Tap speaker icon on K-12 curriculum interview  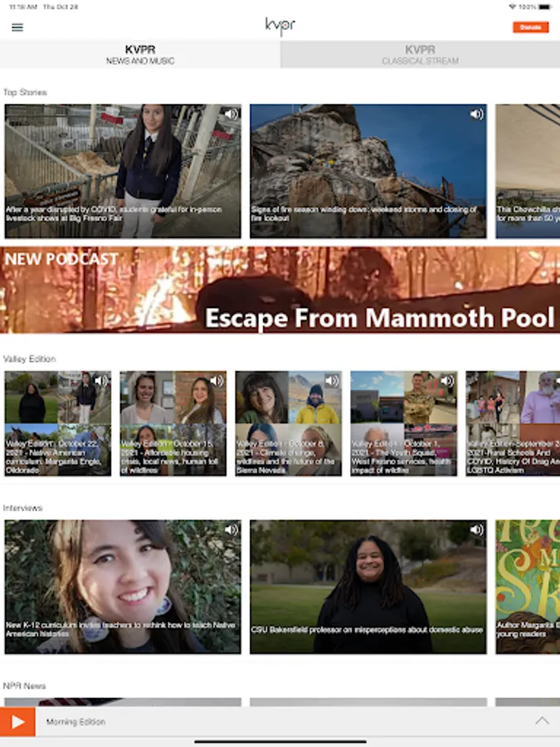231,530
